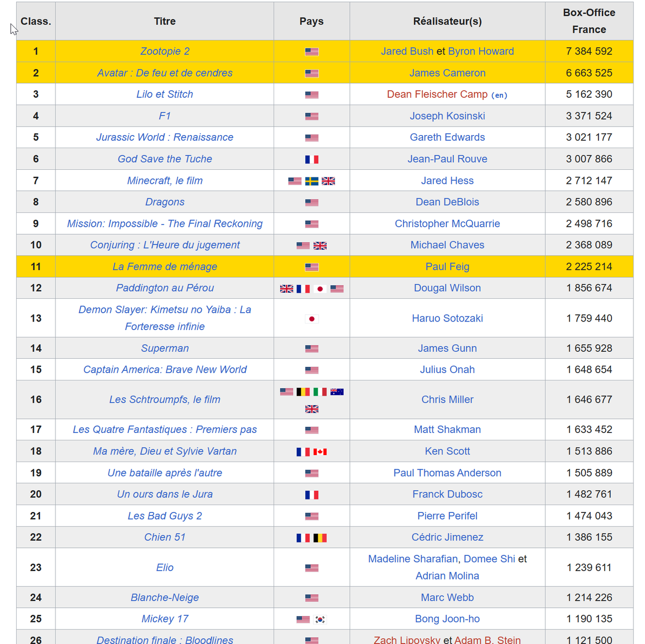Click the UK flag in Les Schtroumpfs row
The width and height of the screenshot is (645, 644).
(312, 409)
